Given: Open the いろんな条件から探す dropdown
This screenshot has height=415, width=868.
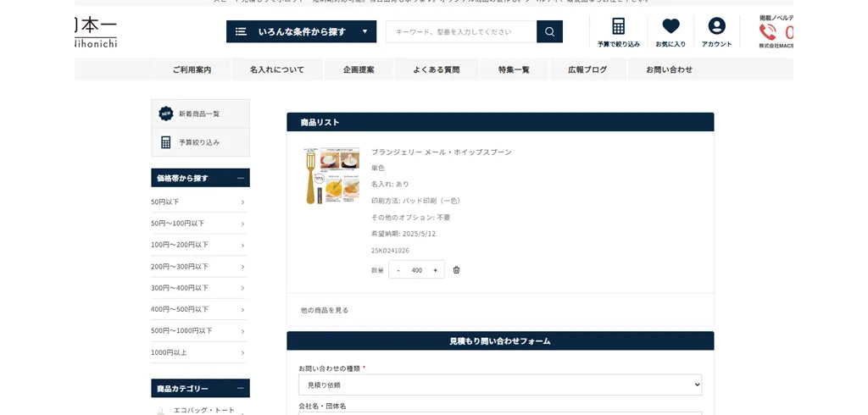Looking at the screenshot, I should coord(301,32).
